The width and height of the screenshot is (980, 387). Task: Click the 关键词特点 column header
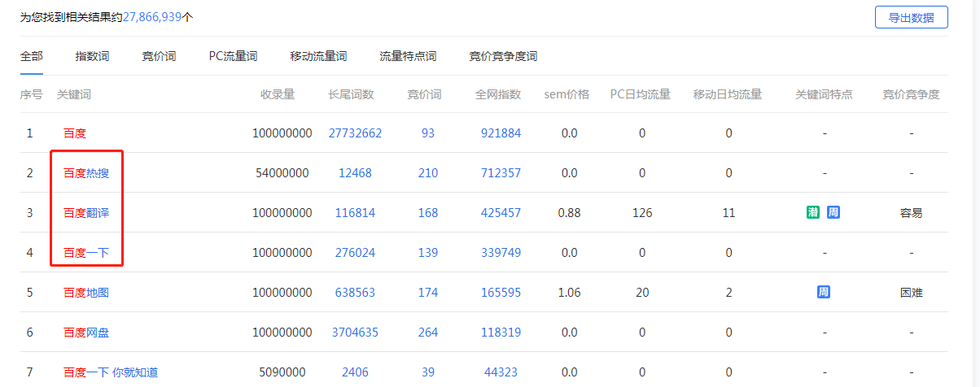click(x=824, y=94)
